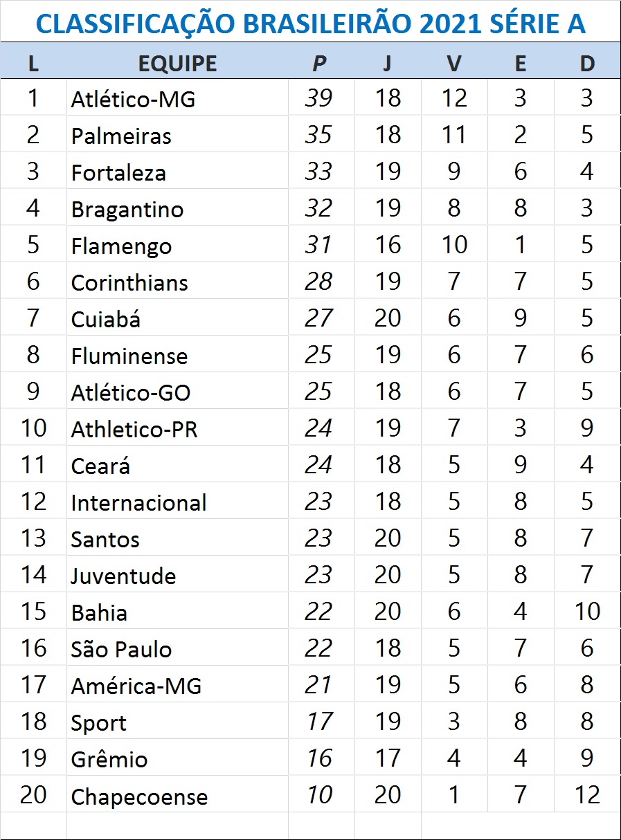The width and height of the screenshot is (621, 840).
Task: Click the Corinthians team cell
Action: (129, 282)
